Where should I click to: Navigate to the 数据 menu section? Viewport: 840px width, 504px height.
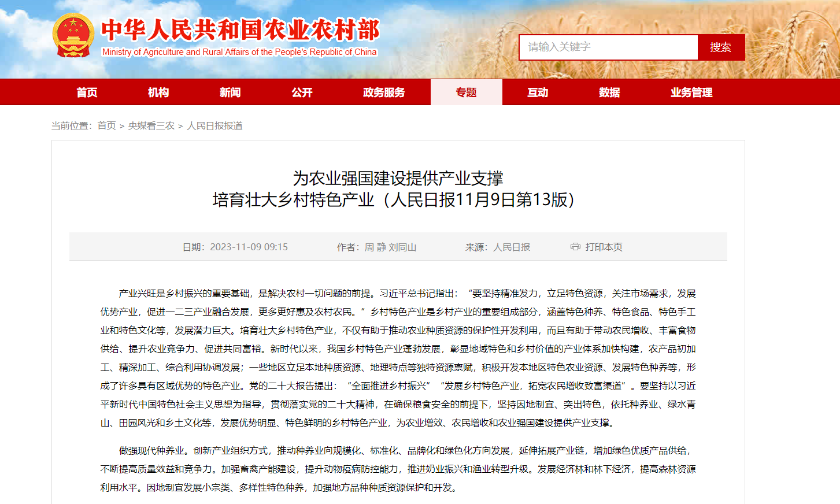(609, 92)
